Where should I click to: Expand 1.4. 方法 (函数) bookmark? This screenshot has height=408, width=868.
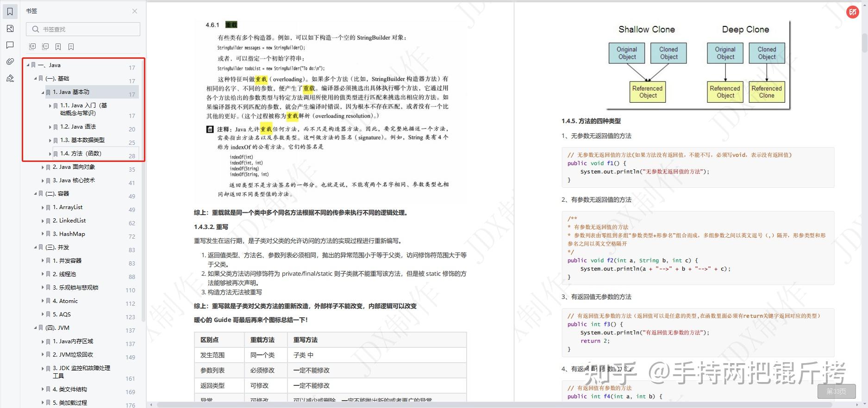point(50,154)
